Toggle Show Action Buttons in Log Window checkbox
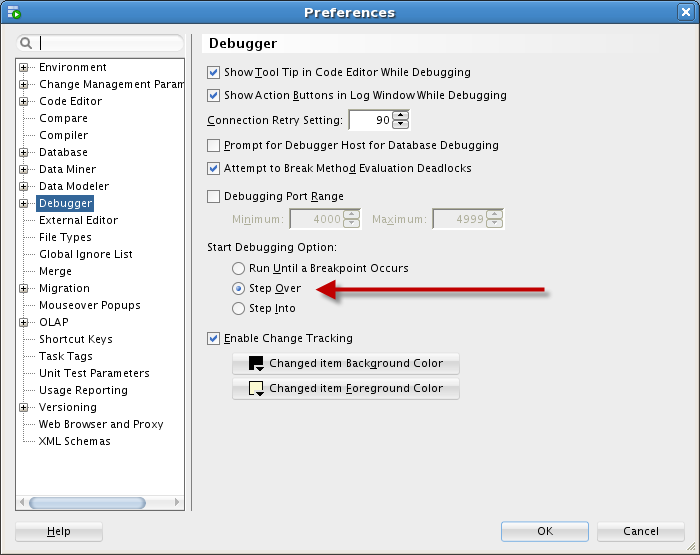Screen dimensions: 700x555 click(x=213, y=95)
